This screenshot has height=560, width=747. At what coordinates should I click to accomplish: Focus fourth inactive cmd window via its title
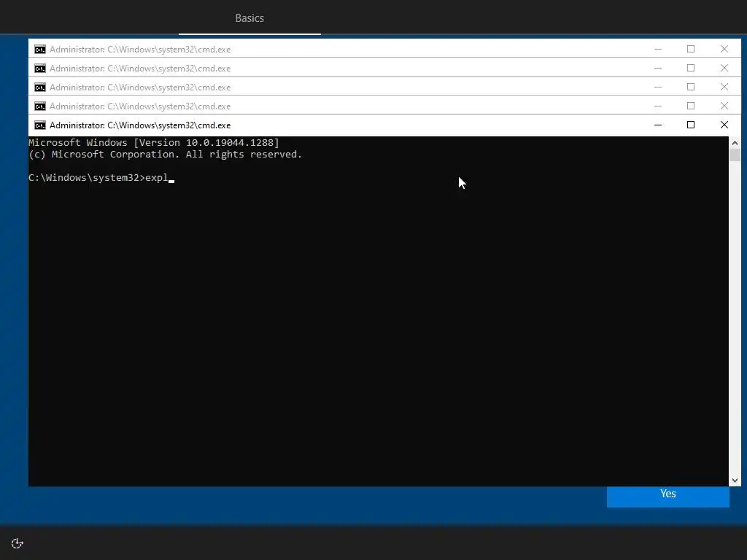[140, 106]
